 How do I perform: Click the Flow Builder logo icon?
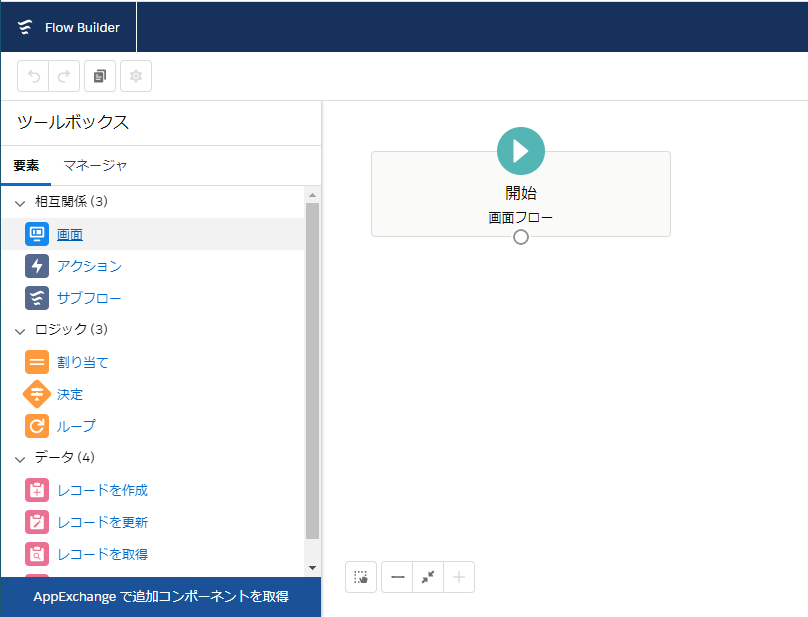[25, 27]
